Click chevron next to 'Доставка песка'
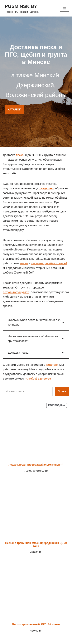The image size is (72, 644). (x=63, y=353)
